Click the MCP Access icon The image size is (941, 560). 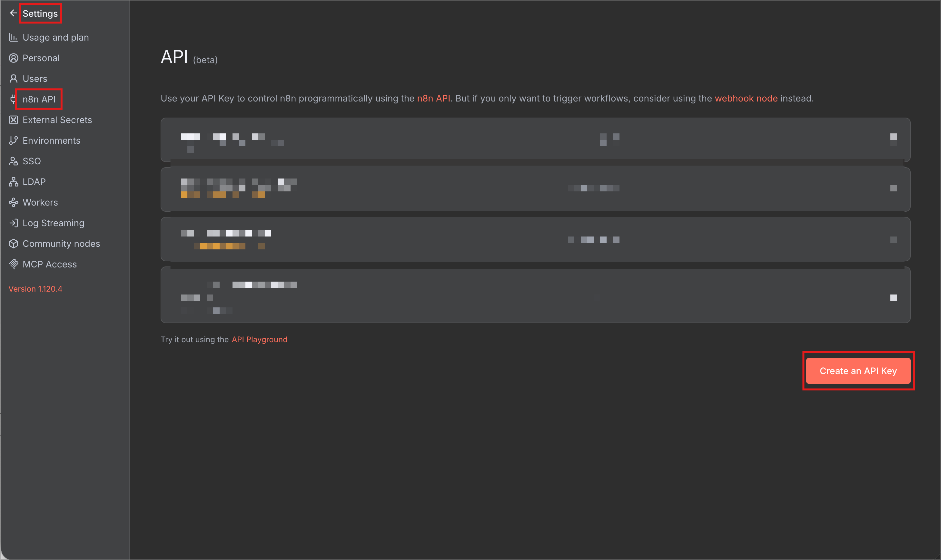coord(13,264)
